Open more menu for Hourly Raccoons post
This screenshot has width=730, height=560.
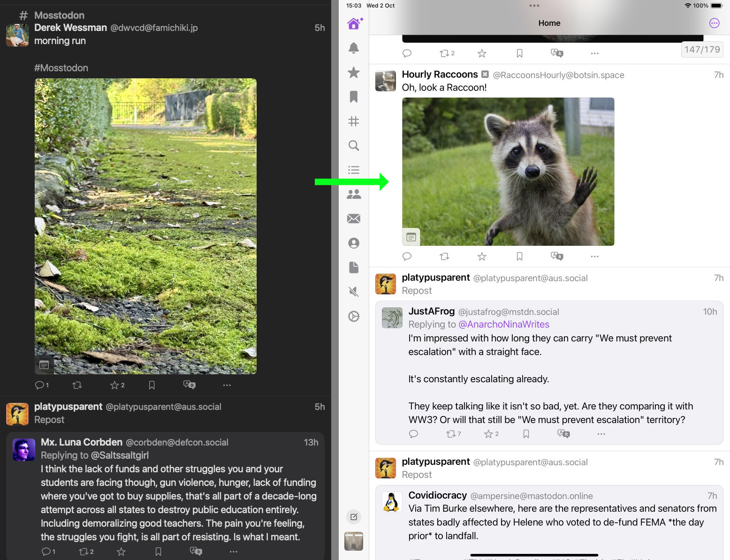point(594,257)
